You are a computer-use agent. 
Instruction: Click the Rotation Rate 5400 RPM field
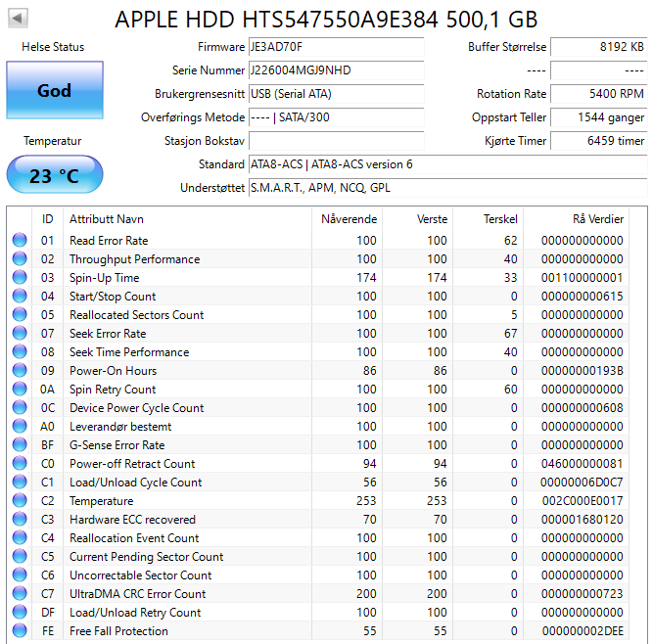coord(598,94)
